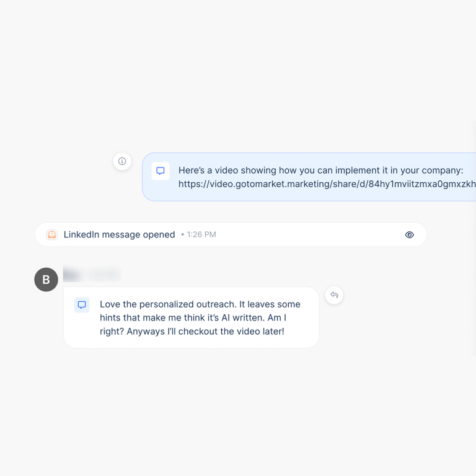Image resolution: width=476 pixels, height=476 pixels.
Task: Click the "Here's a video showing" message text
Action: coord(236,170)
